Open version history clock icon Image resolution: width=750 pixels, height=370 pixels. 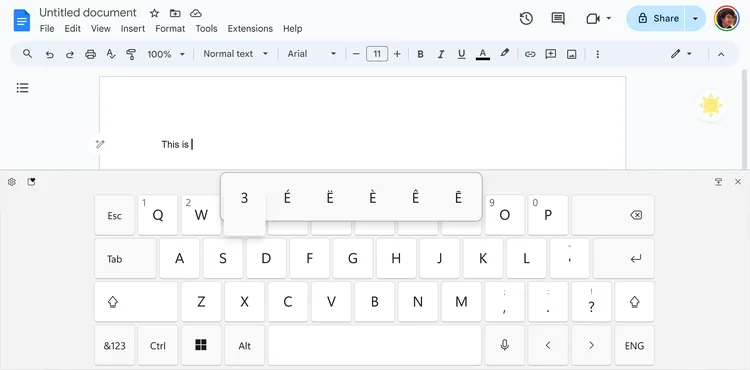coord(526,19)
